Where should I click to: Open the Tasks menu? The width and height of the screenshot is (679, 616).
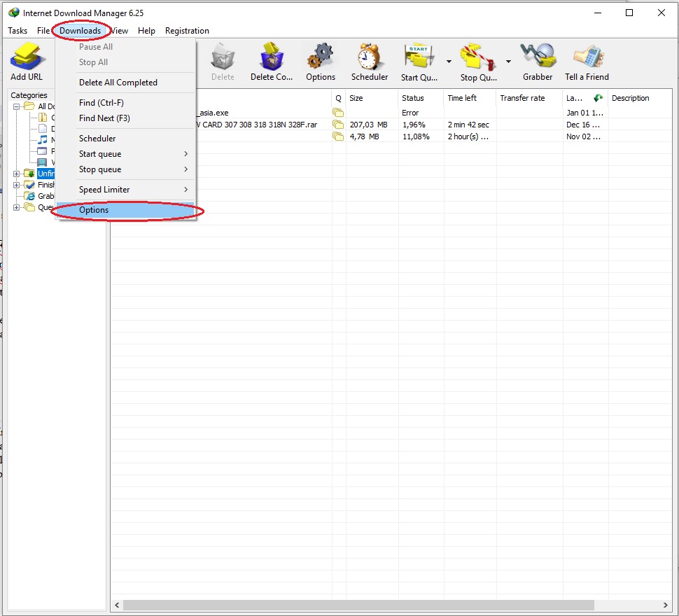coord(17,30)
